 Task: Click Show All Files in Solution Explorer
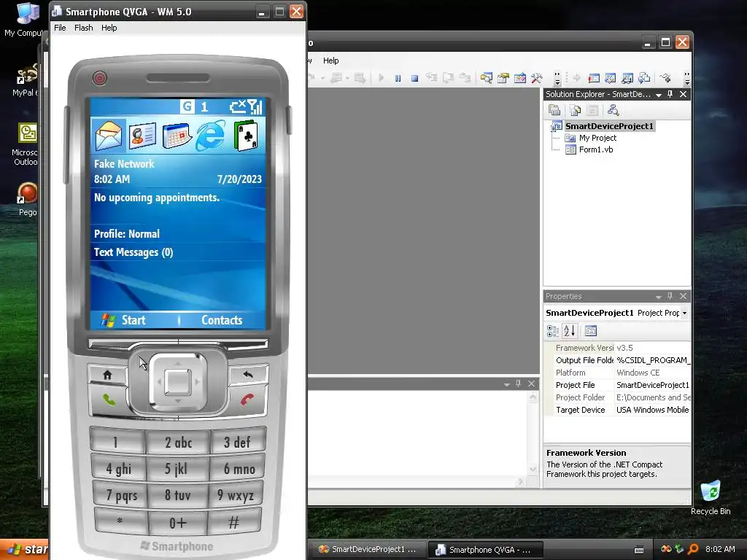[576, 111]
